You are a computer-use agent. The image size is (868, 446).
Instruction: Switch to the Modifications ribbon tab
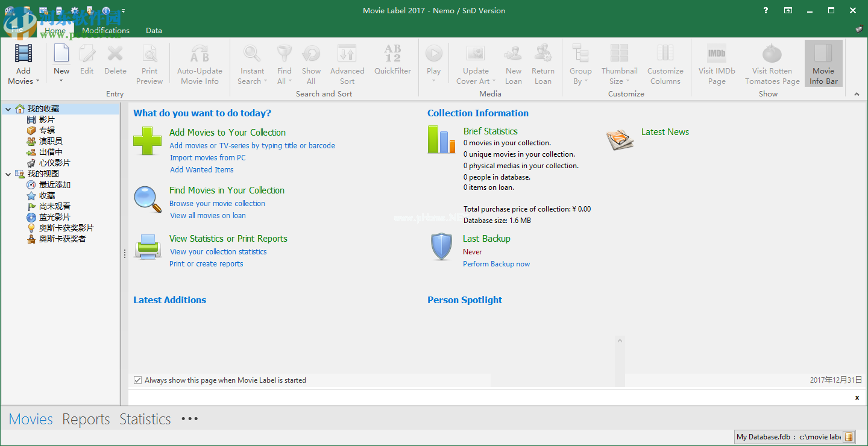(x=105, y=30)
